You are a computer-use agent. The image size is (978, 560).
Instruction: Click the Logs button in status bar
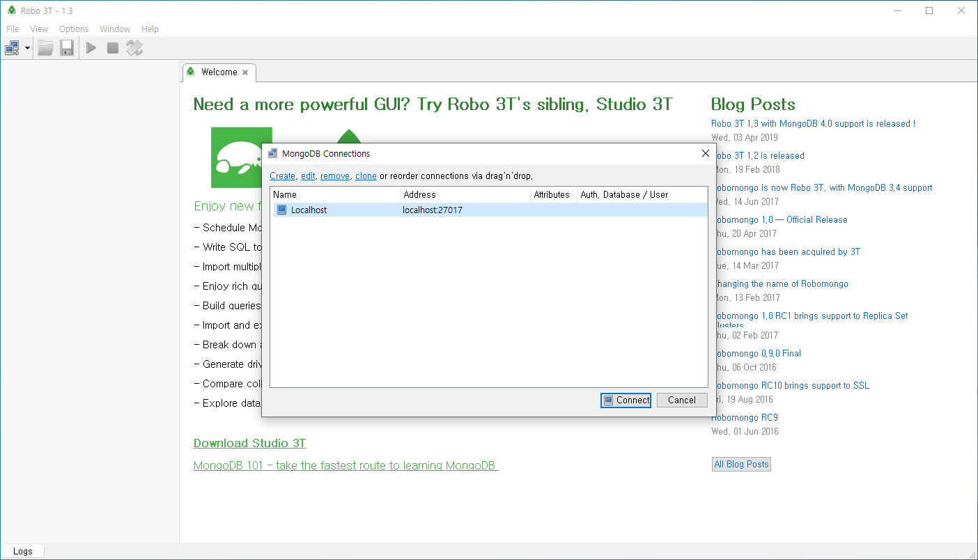[x=22, y=551]
